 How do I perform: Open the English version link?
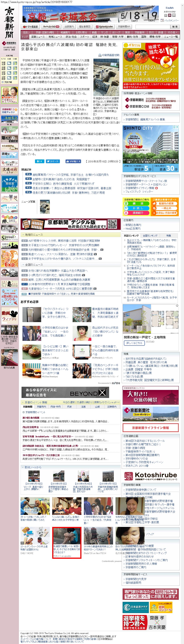[170, 8]
